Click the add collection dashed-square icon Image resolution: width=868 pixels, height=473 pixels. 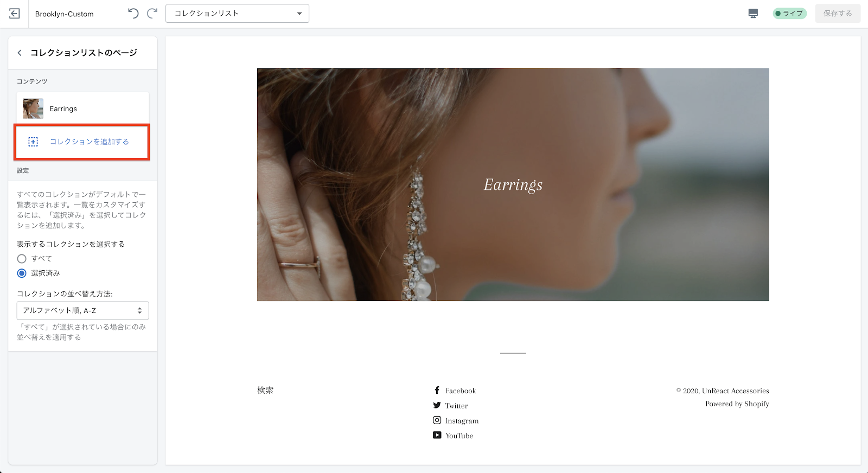point(33,142)
